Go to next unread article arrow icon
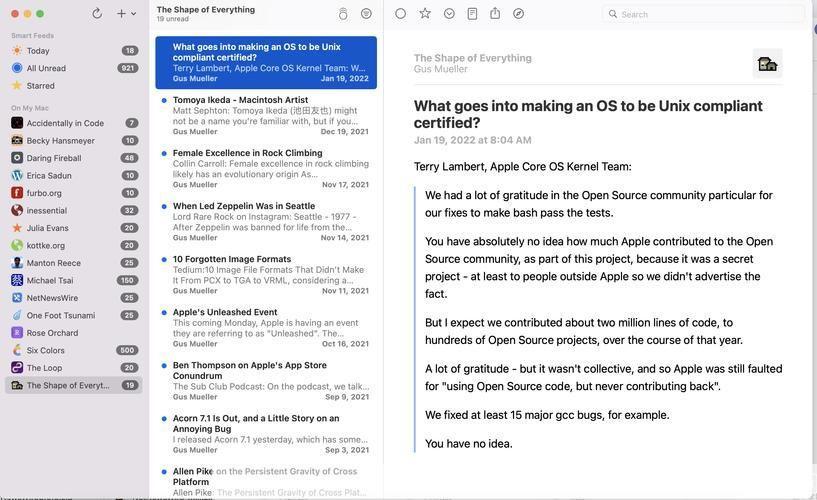The height and width of the screenshot is (500, 817). 449,14
